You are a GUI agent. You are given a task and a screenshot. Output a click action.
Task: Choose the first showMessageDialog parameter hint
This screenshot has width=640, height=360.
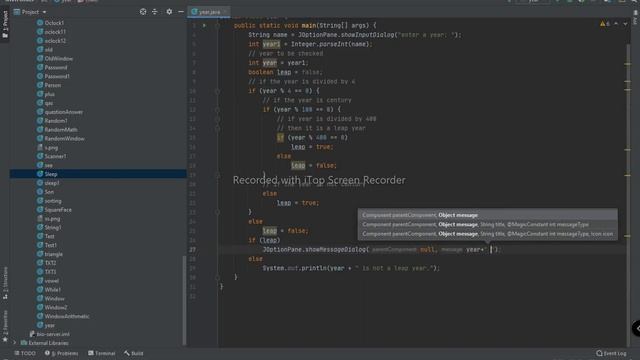(487, 215)
